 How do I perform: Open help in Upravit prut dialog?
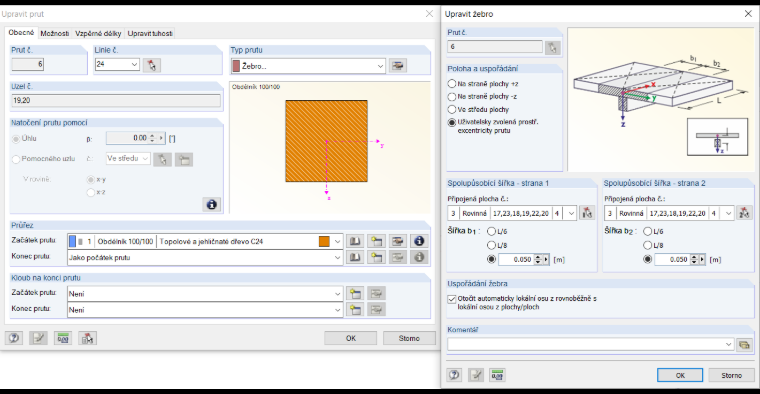[x=14, y=338]
